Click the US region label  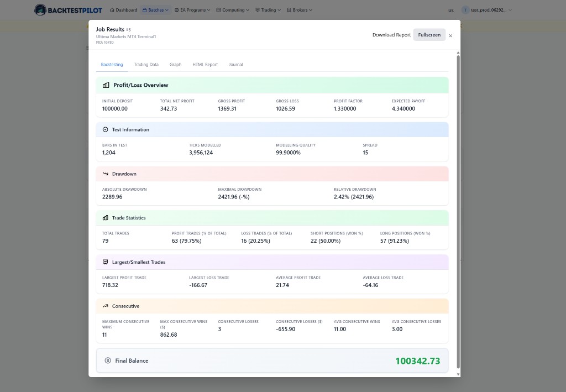[451, 11]
